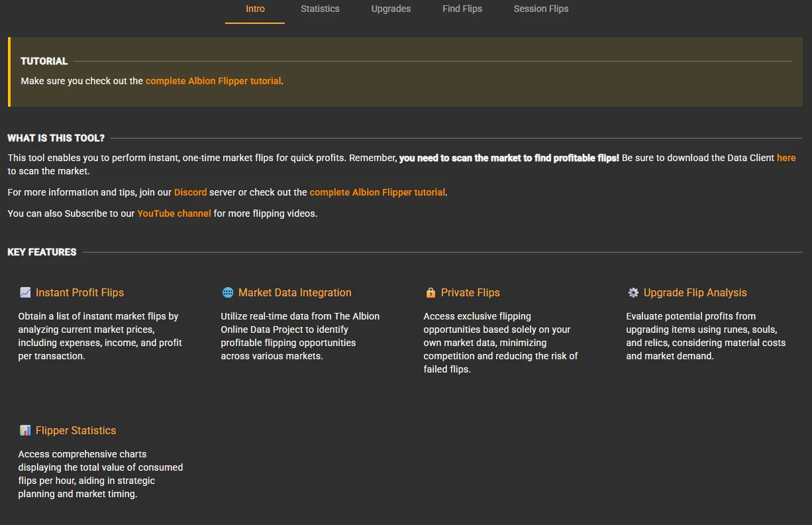
Task: Open the Statistics tab
Action: 320,9
